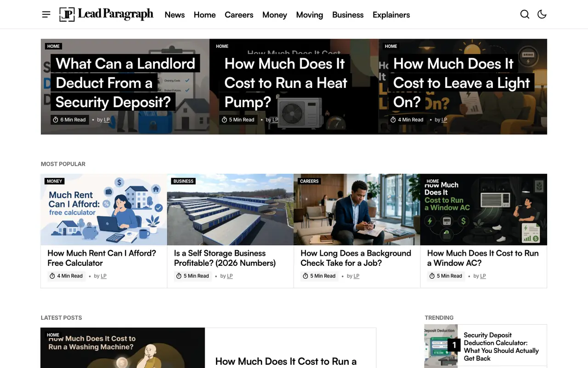The image size is (588, 368).
Task: Open washing machine cost thumbnail
Action: pos(123,348)
